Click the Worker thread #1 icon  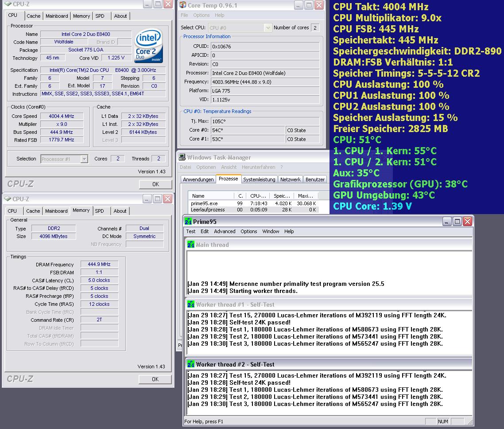point(190,304)
